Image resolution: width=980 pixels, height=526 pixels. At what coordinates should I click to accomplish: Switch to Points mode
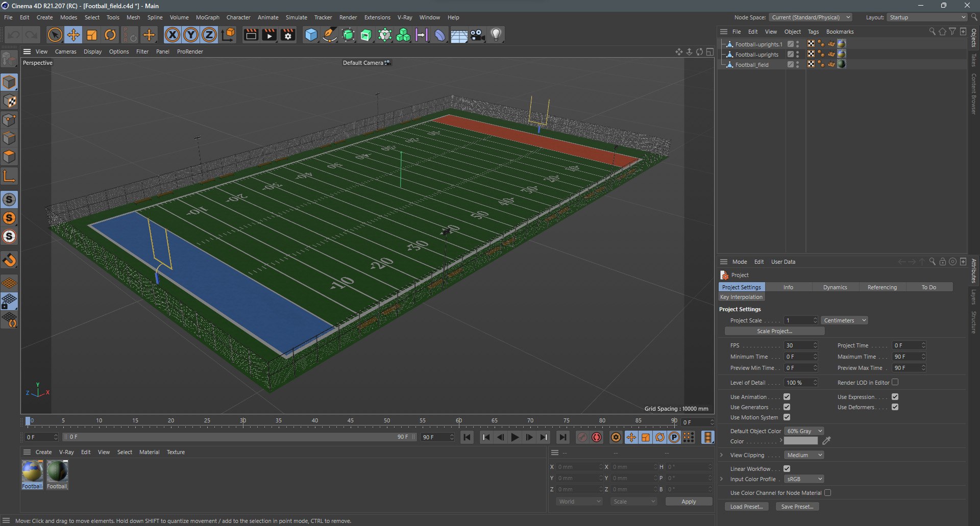(9, 120)
